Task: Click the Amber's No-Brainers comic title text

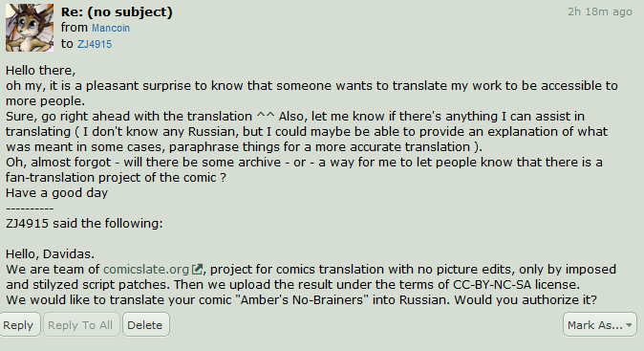Action: pos(302,299)
